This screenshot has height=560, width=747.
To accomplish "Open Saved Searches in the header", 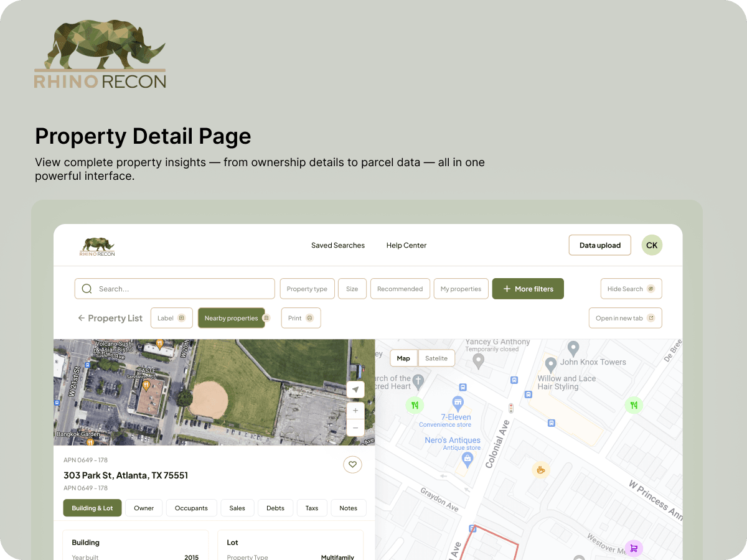I will (338, 245).
